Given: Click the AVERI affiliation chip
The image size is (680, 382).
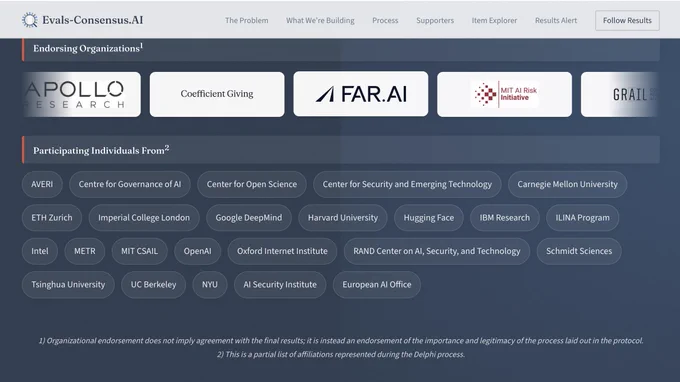Looking at the screenshot, I should coord(42,184).
